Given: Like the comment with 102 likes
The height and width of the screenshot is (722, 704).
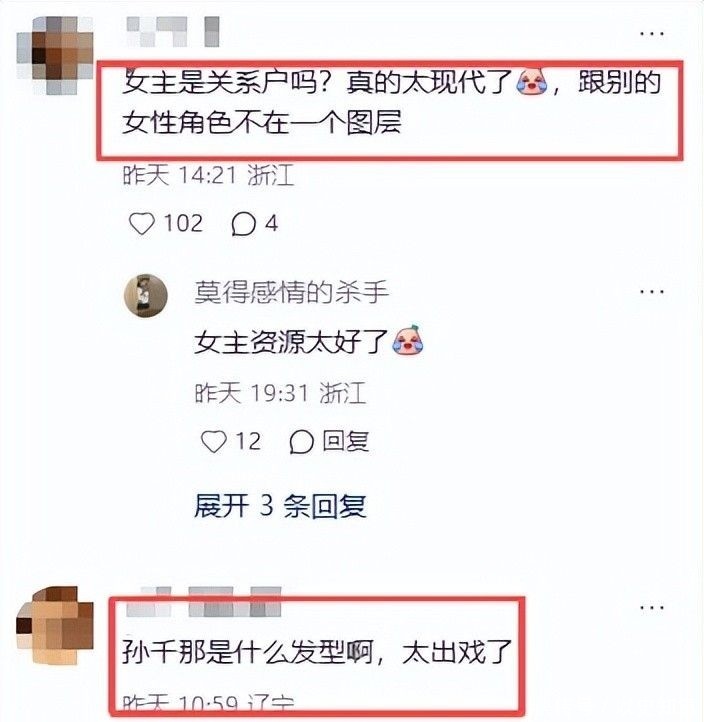Looking at the screenshot, I should click(142, 224).
